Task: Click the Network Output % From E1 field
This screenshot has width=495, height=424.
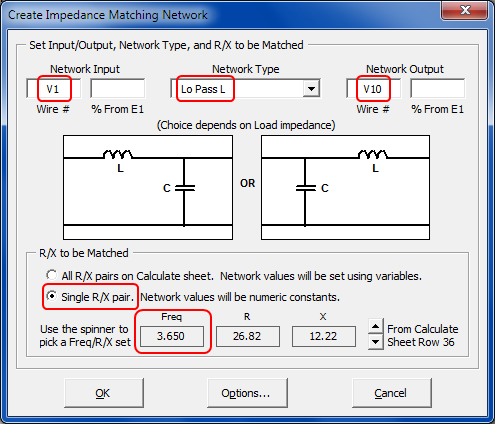Action: [437, 89]
